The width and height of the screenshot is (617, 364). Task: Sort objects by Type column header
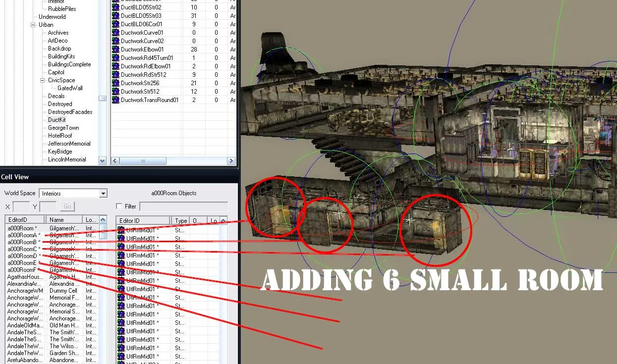[181, 220]
